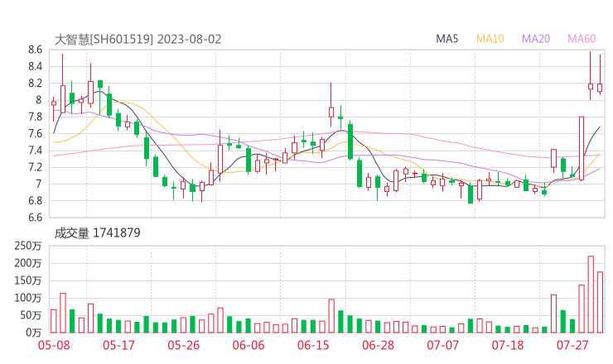The image size is (613, 364).
Task: Click the 8.2 price axis label
Action: [35, 84]
